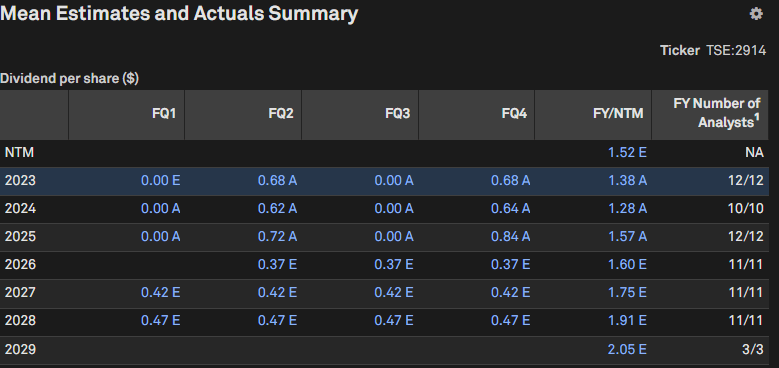Open 2023 FQ1 value 0.00 E
The width and height of the screenshot is (779, 368).
(160, 180)
